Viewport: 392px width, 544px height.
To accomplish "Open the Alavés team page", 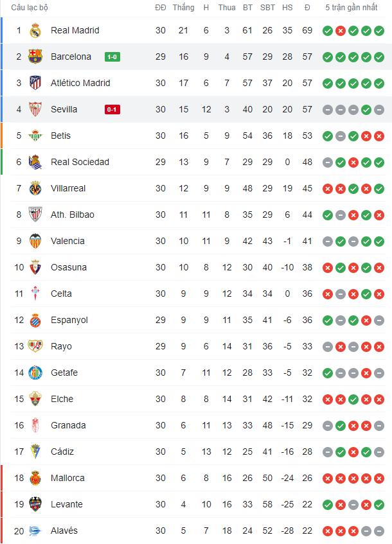I will coord(66,531).
